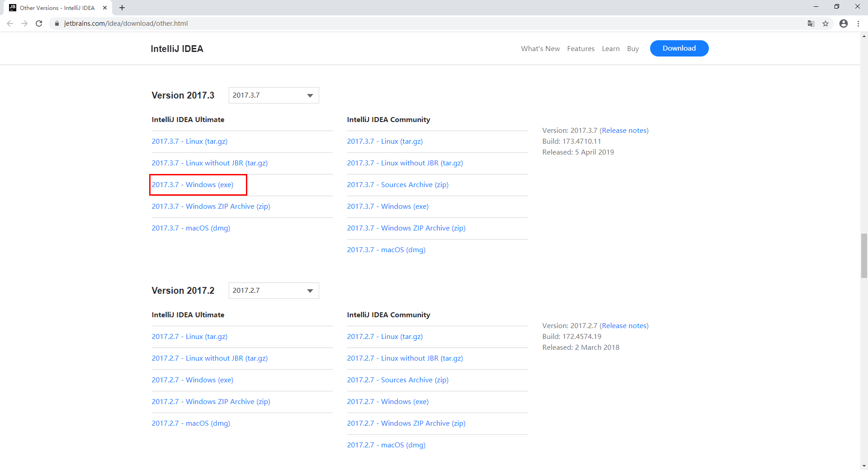Download Ultimate 2017.2.7 macOS dmg
The image size is (868, 470).
click(x=191, y=423)
